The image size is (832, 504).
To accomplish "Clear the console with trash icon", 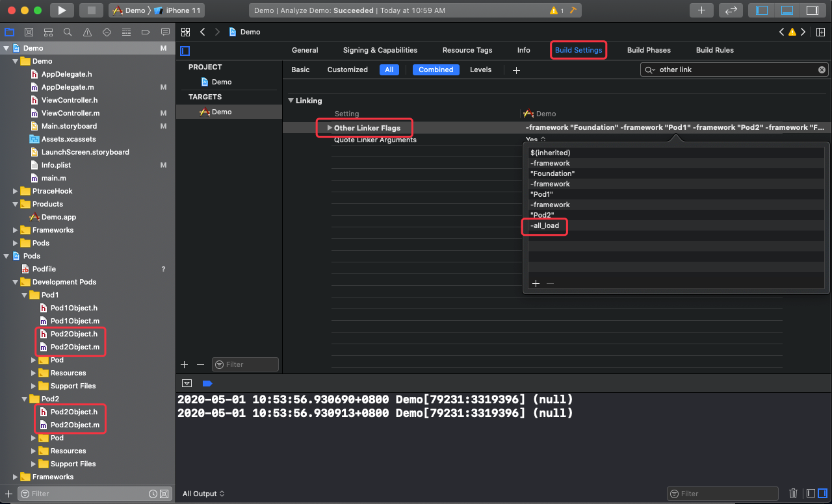I will 793,494.
